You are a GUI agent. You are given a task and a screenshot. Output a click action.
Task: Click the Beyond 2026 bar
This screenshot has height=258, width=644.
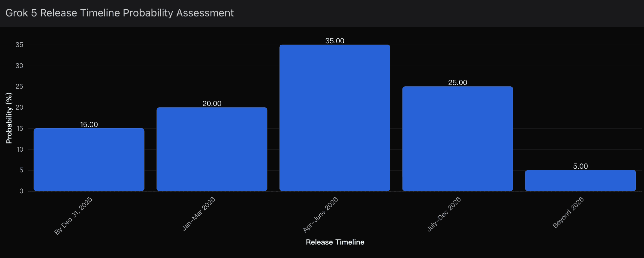pos(581,181)
